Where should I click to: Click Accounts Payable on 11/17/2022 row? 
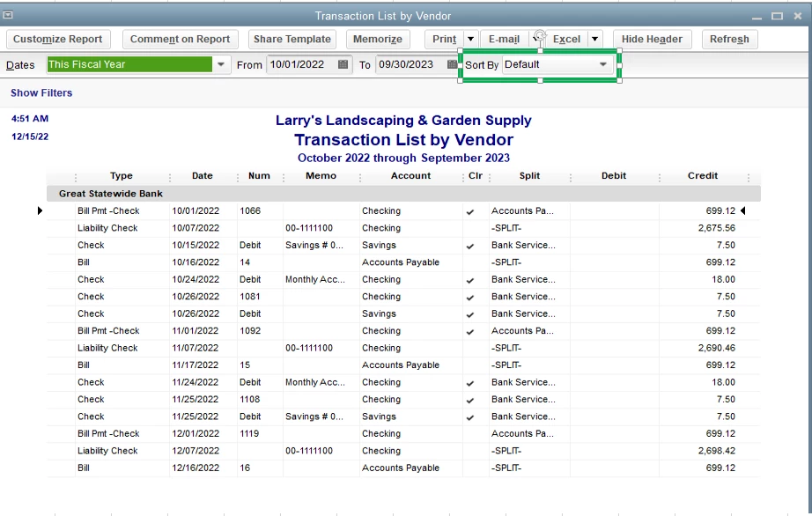coord(401,365)
